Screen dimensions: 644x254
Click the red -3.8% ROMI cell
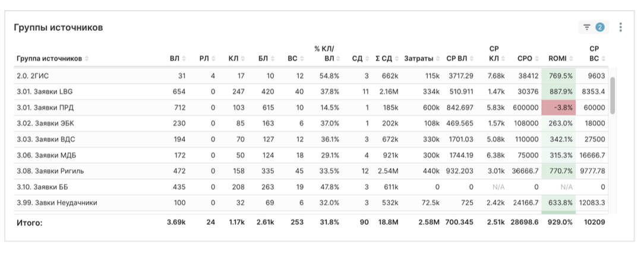(560, 108)
